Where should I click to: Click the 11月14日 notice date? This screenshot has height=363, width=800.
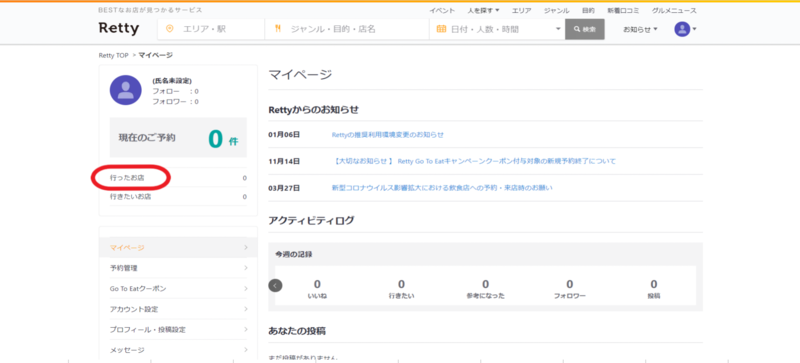click(x=284, y=161)
